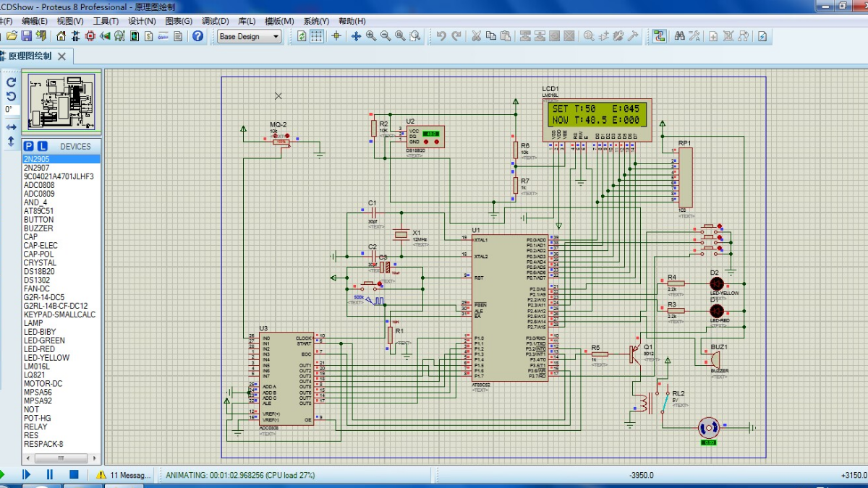Toggle the false origin crosshair icon
Screen dimensions: 868x488
pos(336,36)
